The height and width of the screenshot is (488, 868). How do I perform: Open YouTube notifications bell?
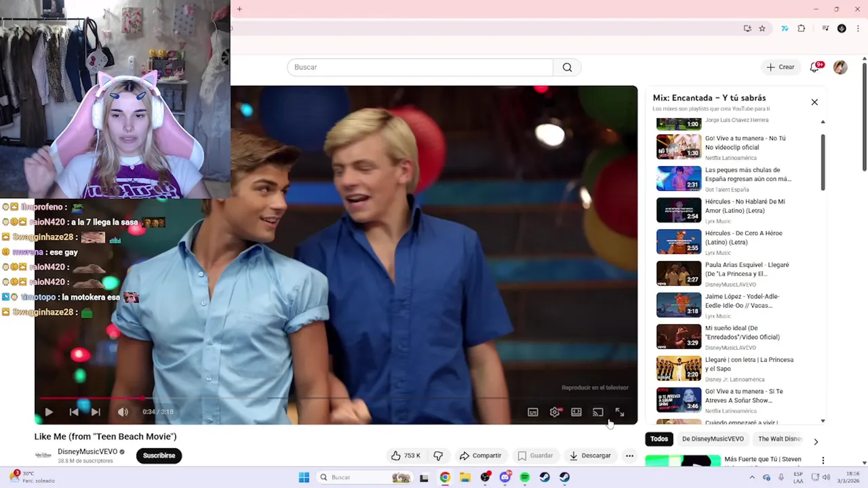(815, 67)
